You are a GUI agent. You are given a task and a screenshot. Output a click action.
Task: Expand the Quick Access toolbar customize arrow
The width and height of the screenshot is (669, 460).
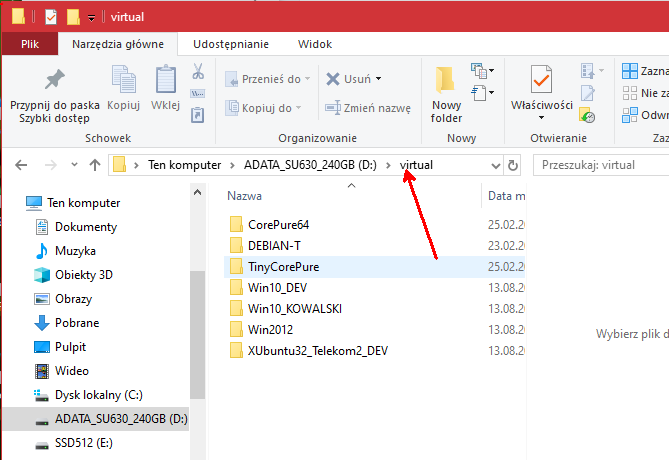(x=92, y=18)
